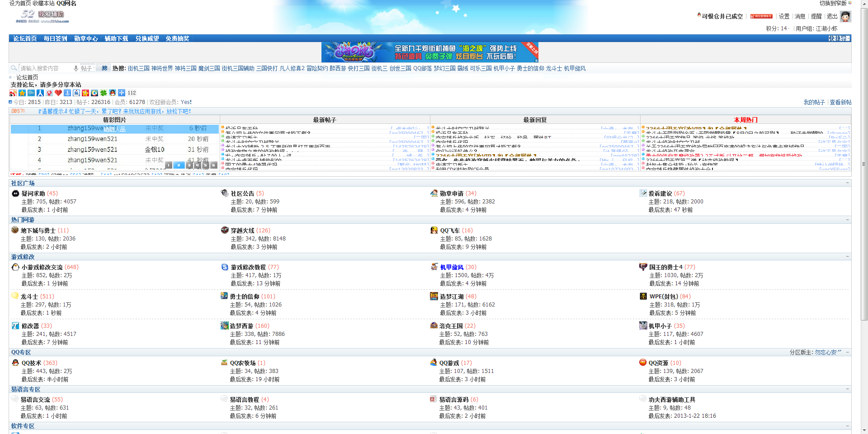Share to Qzone star icon
The width and height of the screenshot is (868, 434).
tap(22, 93)
